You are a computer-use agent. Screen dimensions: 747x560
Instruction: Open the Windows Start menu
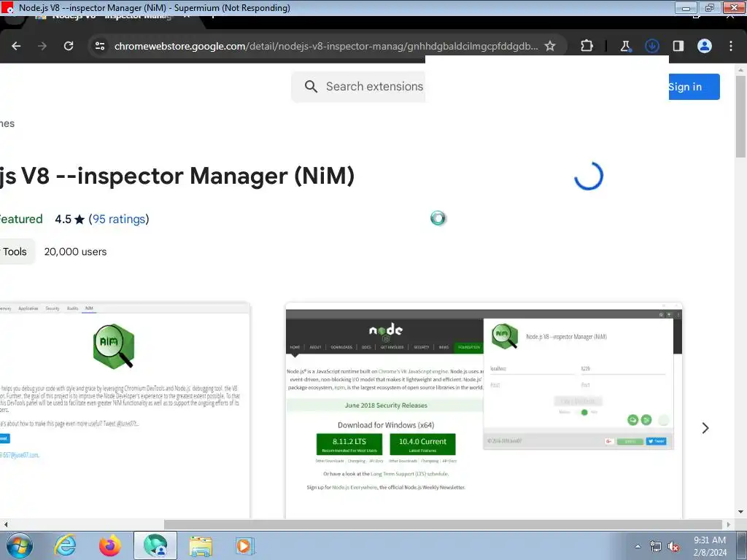pos(20,545)
